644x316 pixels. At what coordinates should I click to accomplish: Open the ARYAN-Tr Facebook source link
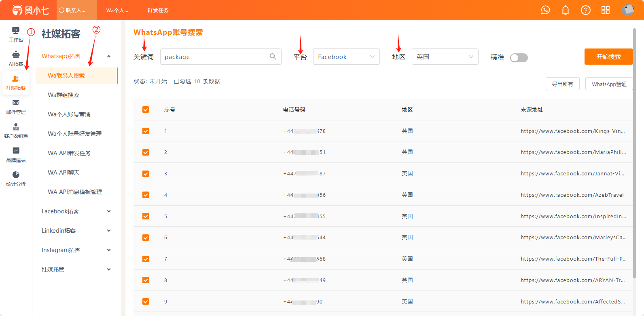(x=573, y=280)
